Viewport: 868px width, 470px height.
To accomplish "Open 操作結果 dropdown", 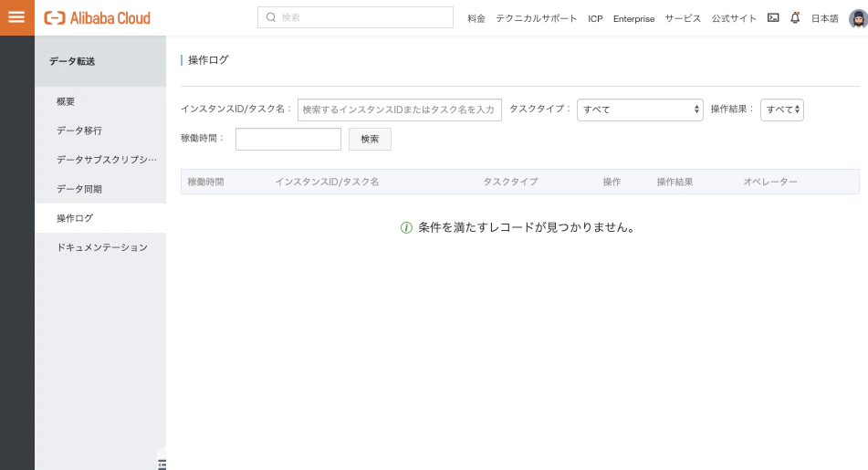I will 781,110.
